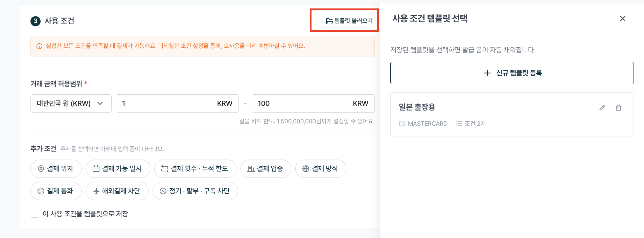The image size is (644, 238).
Task: Close the 사용 조건 템플릿 선택 panel
Action: 622,19
